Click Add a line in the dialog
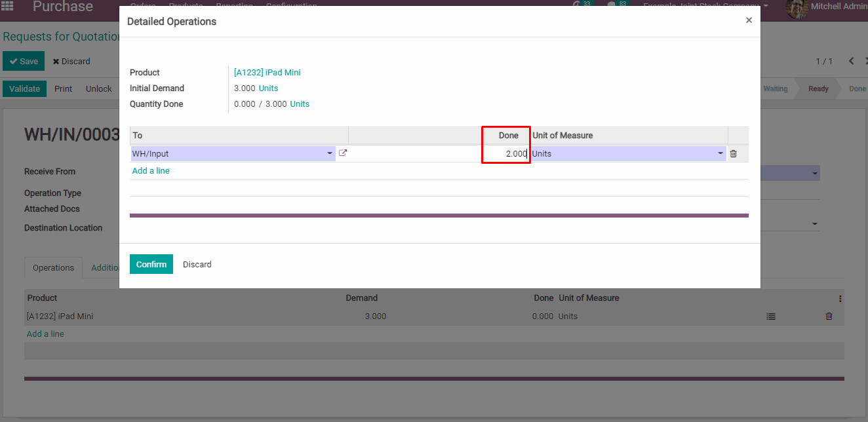 click(151, 171)
